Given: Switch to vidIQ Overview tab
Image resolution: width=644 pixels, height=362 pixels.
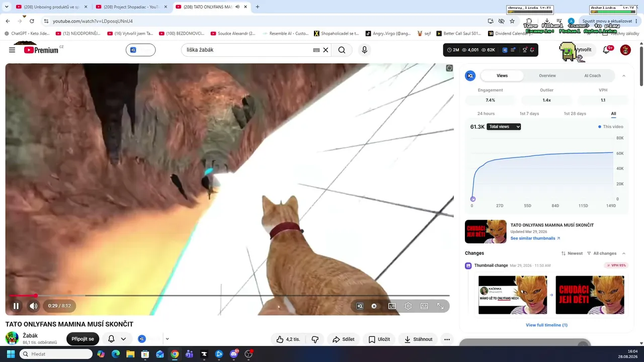Looking at the screenshot, I should pyautogui.click(x=547, y=76).
